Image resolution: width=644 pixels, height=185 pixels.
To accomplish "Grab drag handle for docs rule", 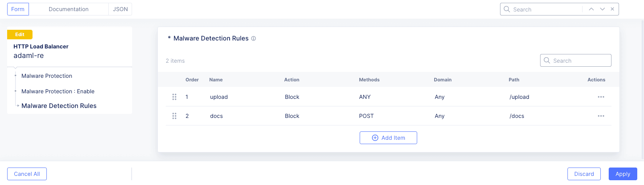I will click(x=174, y=116).
